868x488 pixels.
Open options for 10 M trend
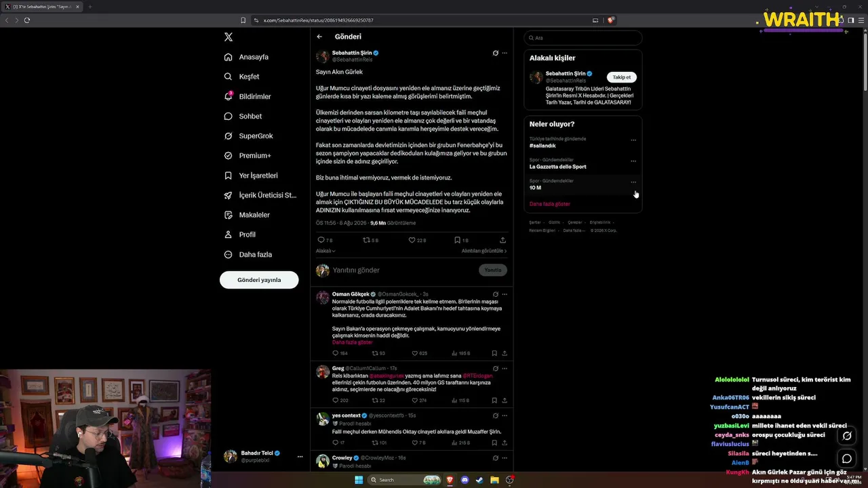point(633,182)
